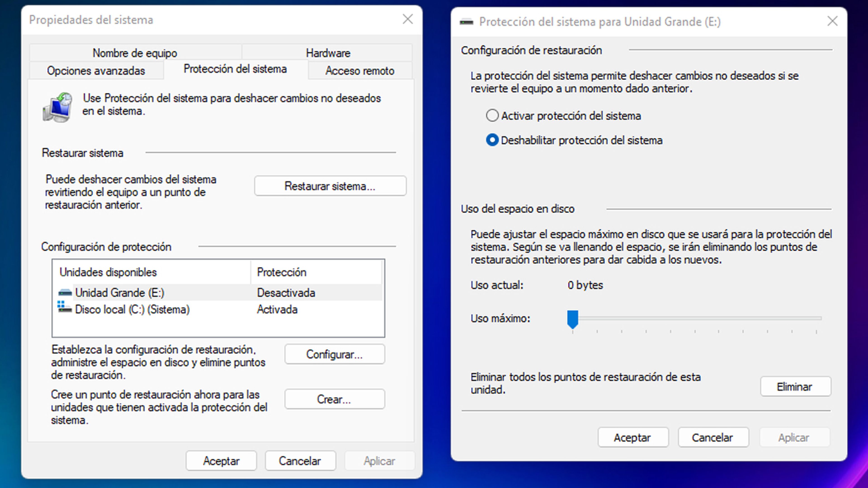
Task: Click the Protección column header
Action: point(316,272)
